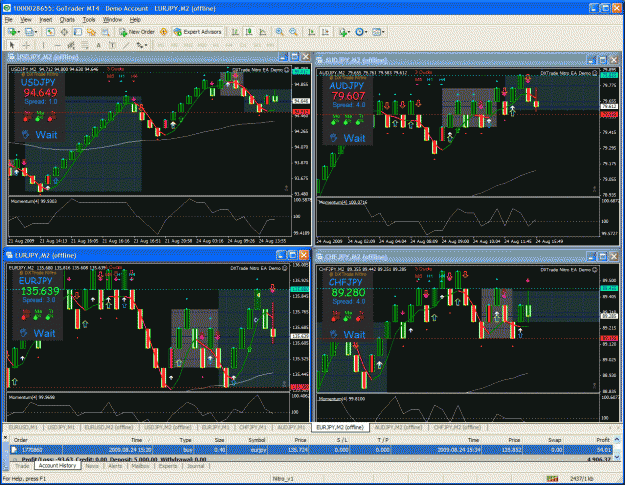This screenshot has height=485, width=625.
Task: Switch to the AUDJPY,M2 (offline) chart tab
Action: 398,427
